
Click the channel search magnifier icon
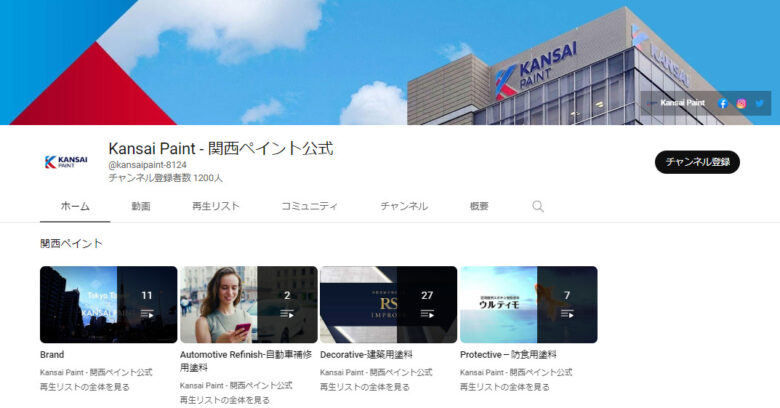(x=538, y=206)
